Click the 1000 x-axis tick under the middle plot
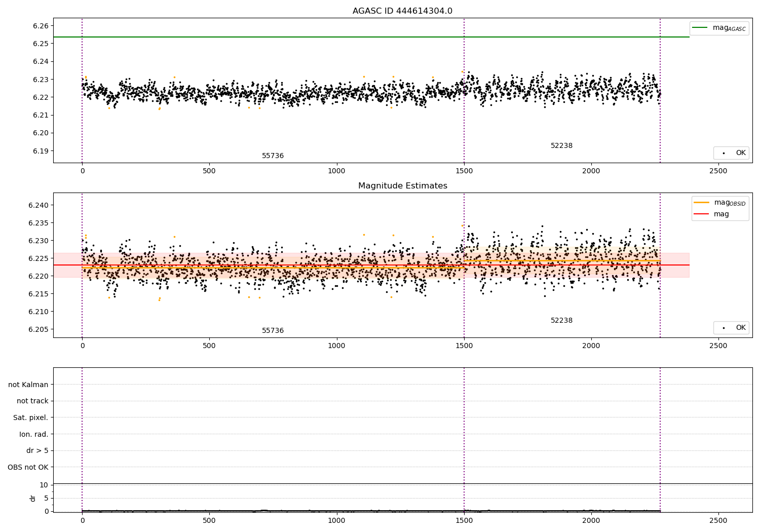Image resolution: width=760 pixels, height=532 pixels. pyautogui.click(x=336, y=346)
